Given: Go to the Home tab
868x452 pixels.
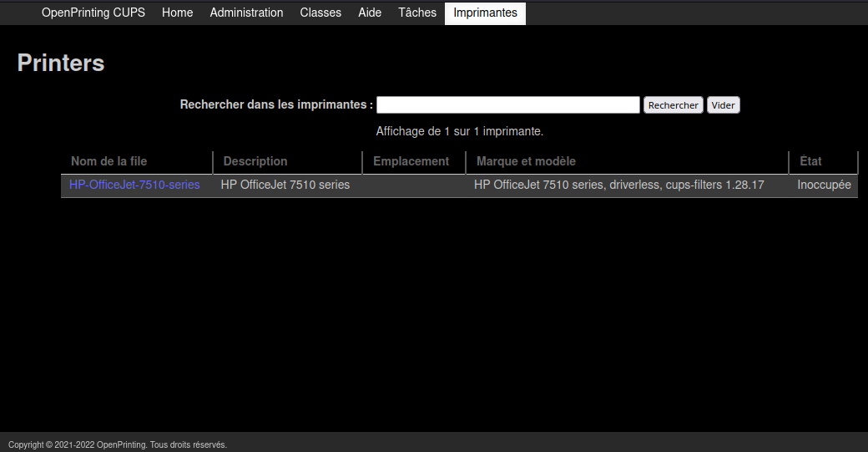Looking at the screenshot, I should coord(177,13).
